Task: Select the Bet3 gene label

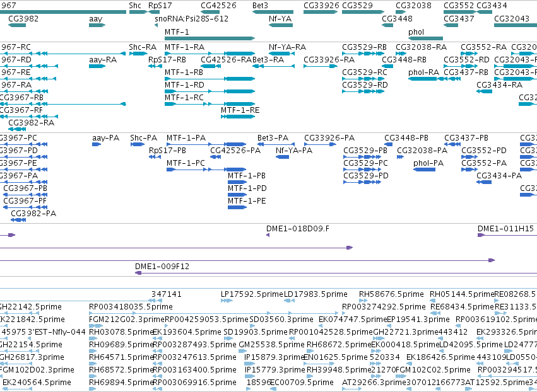Action: (x=260, y=6)
